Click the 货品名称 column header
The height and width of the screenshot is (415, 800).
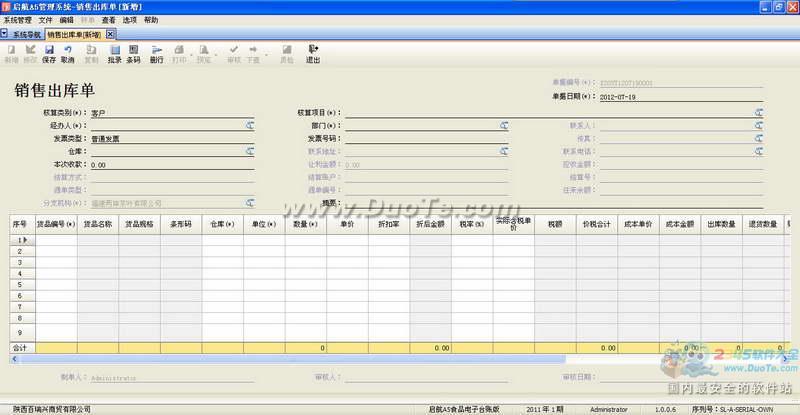click(x=98, y=224)
